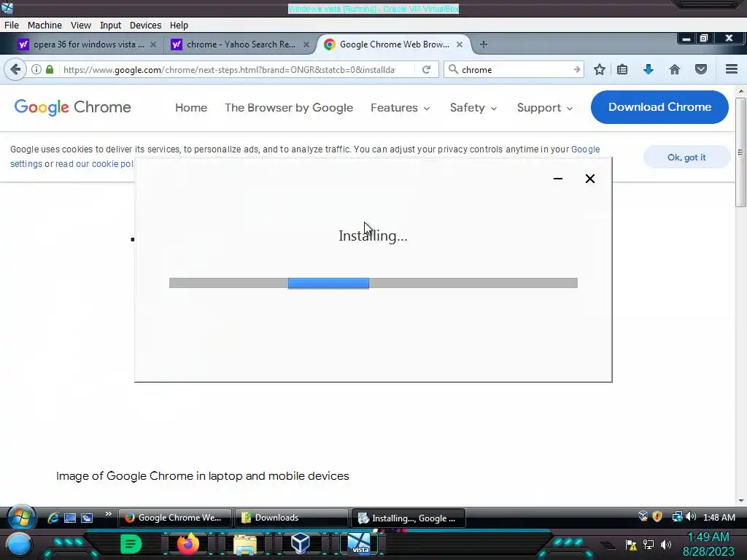The height and width of the screenshot is (560, 747).
Task: Open a new tab with plus button
Action: pyautogui.click(x=484, y=44)
